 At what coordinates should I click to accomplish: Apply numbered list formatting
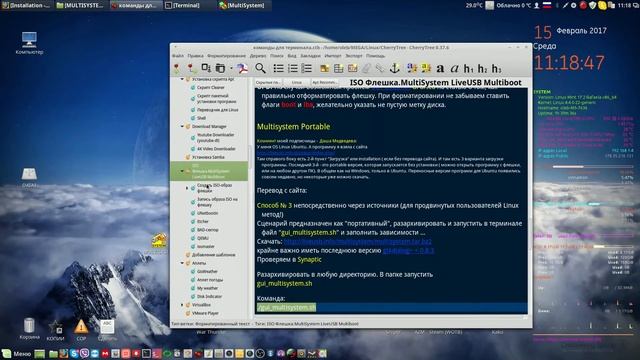pyautogui.click(x=293, y=68)
